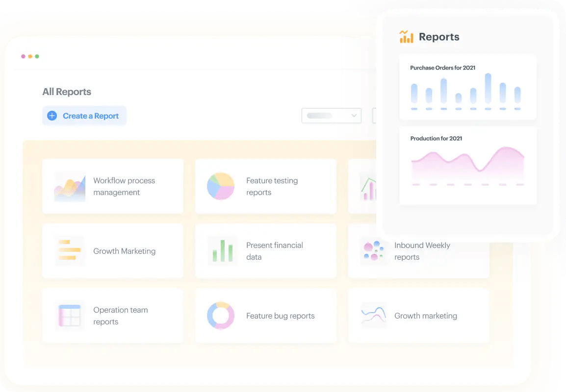
Task: Select the area chart icon for Workflow process management
Action: (x=69, y=187)
